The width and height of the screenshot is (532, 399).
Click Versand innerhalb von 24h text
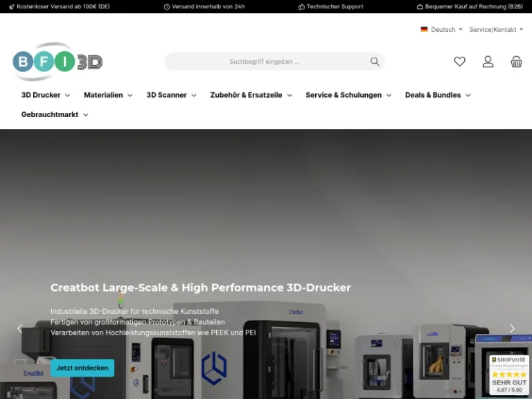point(209,6)
